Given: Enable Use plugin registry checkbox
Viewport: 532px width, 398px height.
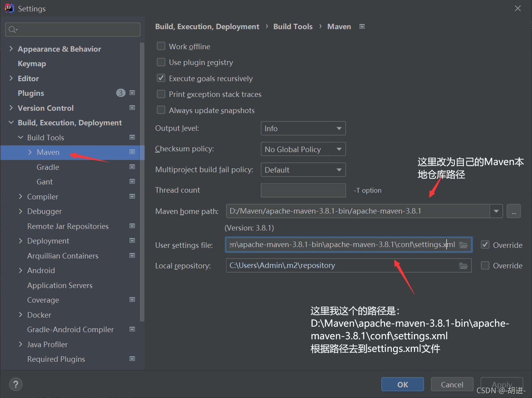Looking at the screenshot, I should click(x=161, y=62).
